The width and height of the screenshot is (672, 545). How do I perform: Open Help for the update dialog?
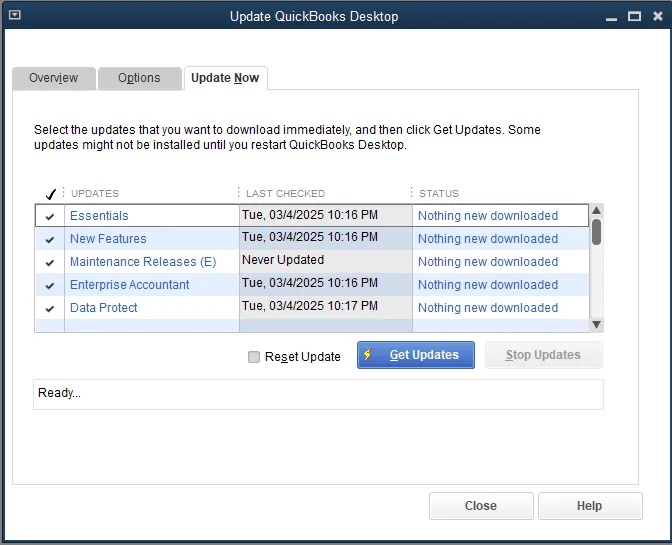coord(590,506)
